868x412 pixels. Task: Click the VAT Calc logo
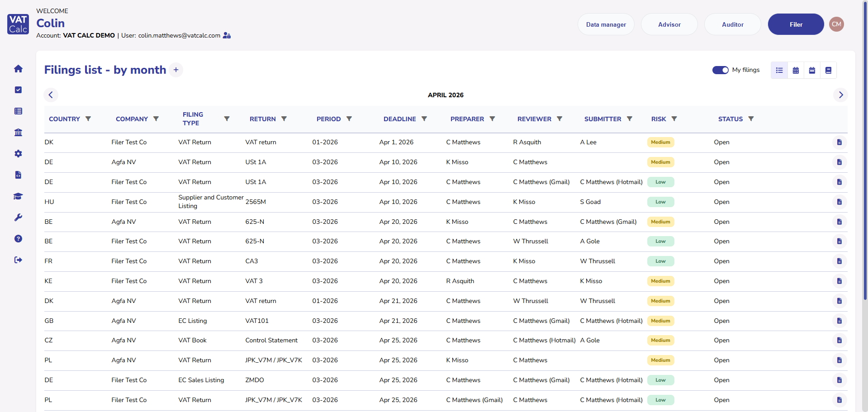click(18, 24)
